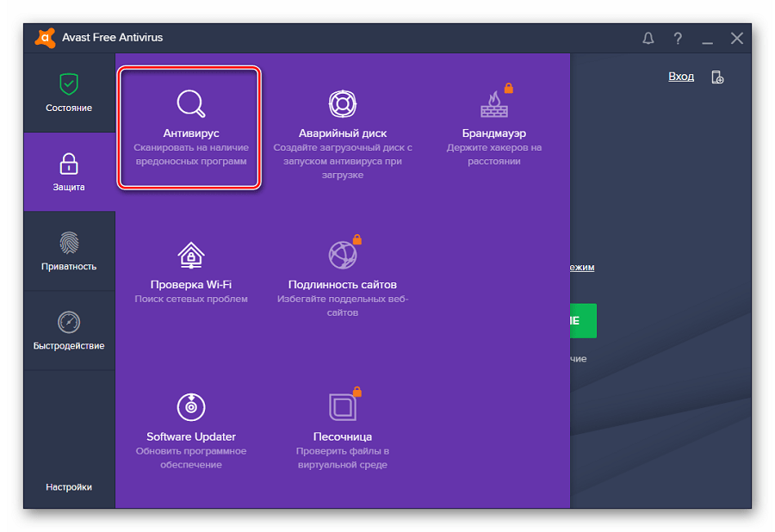Click the device icon next to Вход
This screenshot has height=532, width=775.
pyautogui.click(x=717, y=77)
